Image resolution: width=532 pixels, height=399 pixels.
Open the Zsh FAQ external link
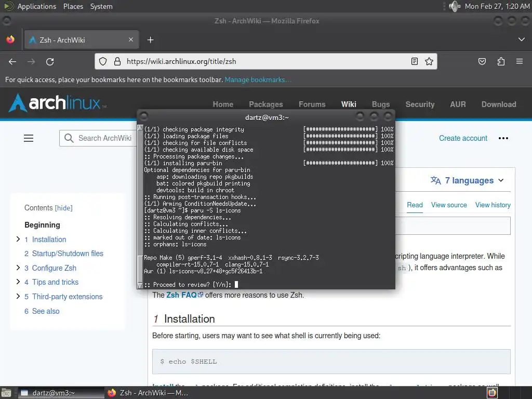[x=184, y=295]
